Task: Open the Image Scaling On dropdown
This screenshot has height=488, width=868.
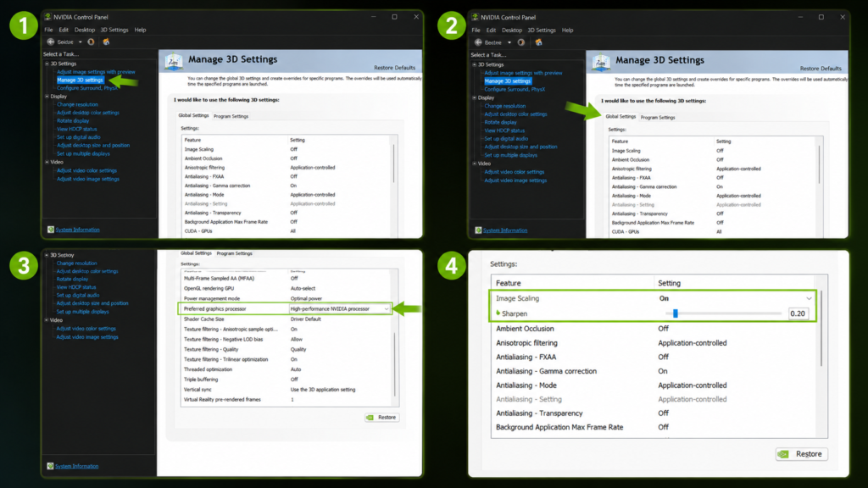Action: coord(809,298)
